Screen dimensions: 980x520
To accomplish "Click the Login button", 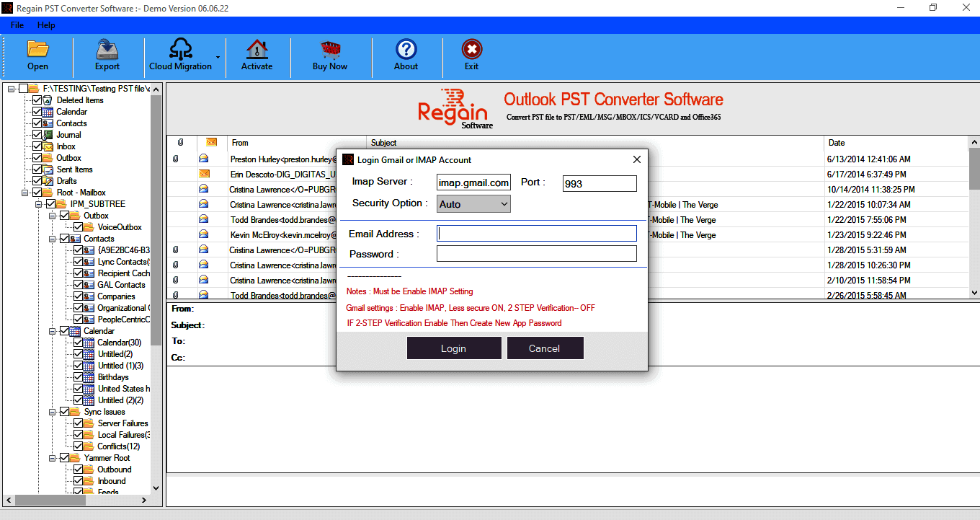I will point(454,348).
